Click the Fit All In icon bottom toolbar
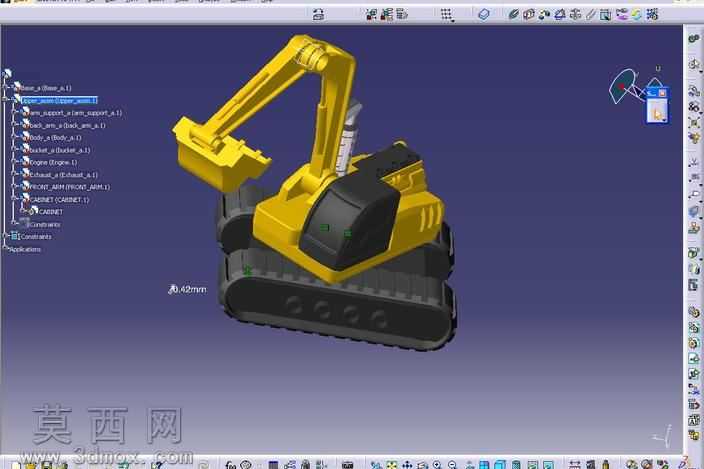 [x=392, y=465]
